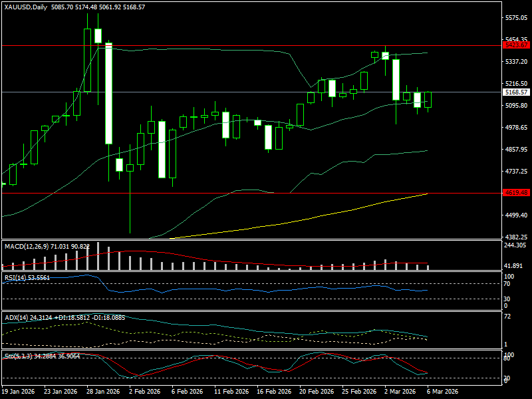Viewport: 532px width, 399px height.
Task: Click the most recent candlestick on chart
Action: tap(428, 100)
